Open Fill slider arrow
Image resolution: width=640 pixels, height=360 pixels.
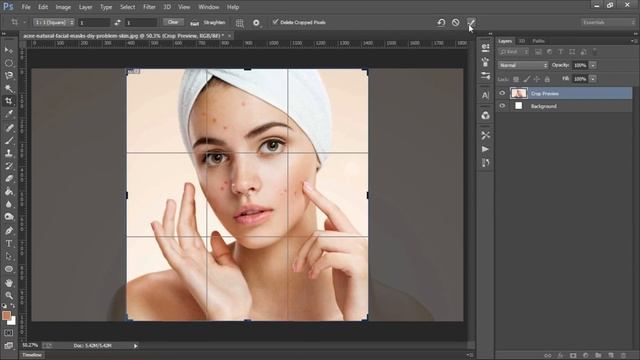[593, 79]
